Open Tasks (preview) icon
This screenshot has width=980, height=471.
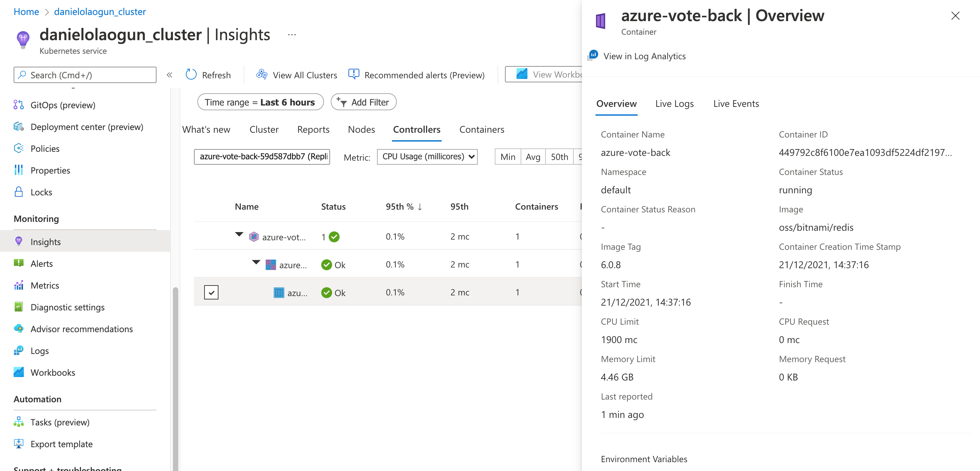point(18,422)
